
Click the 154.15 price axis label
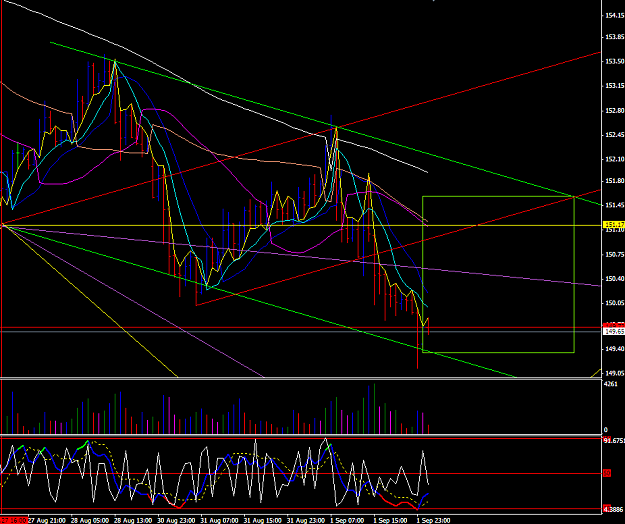(x=615, y=16)
